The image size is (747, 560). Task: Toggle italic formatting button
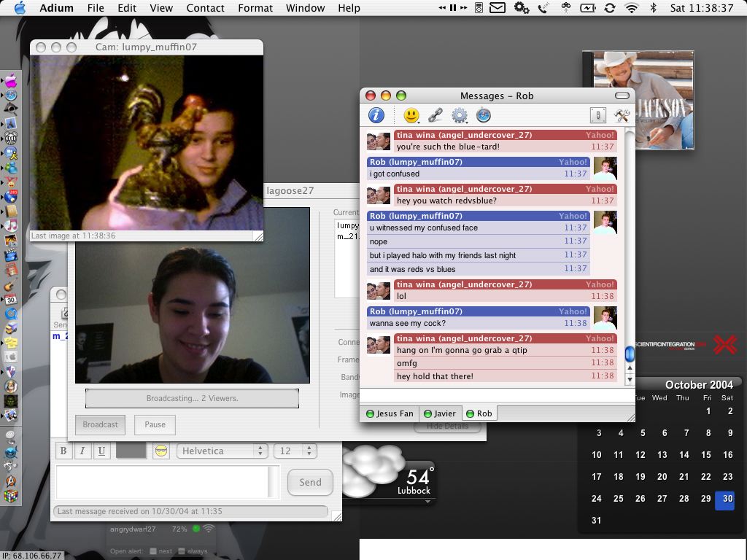[82, 451]
